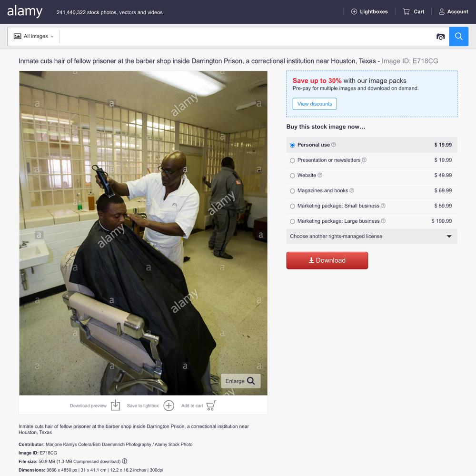This screenshot has width=476, height=476.
Task: Open the All images filter dropdown
Action: 34,37
